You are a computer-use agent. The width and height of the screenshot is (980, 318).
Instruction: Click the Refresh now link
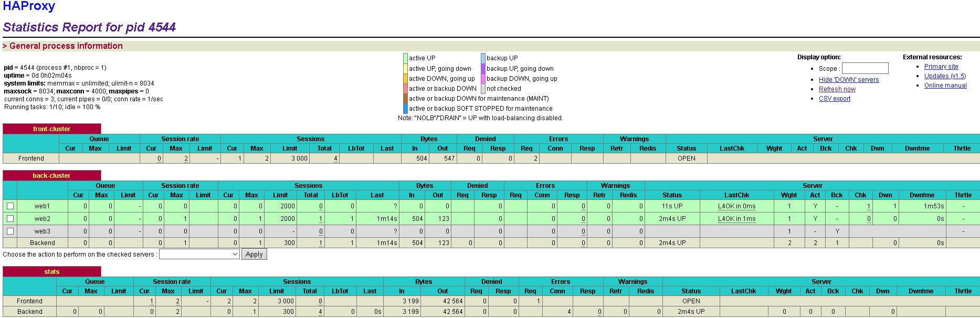(x=837, y=89)
